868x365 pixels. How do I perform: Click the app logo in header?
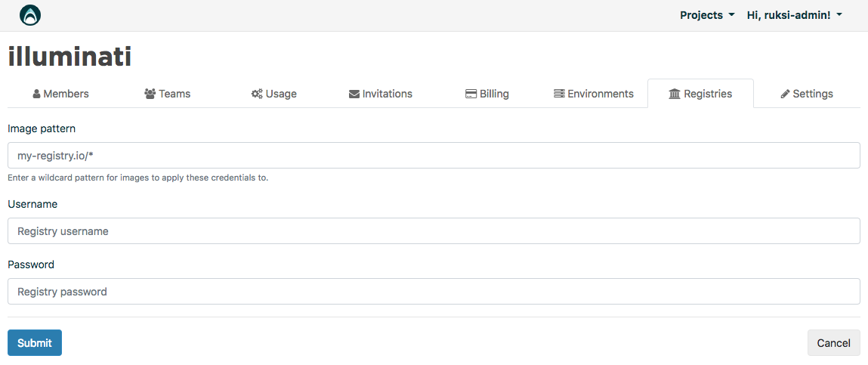coord(30,15)
